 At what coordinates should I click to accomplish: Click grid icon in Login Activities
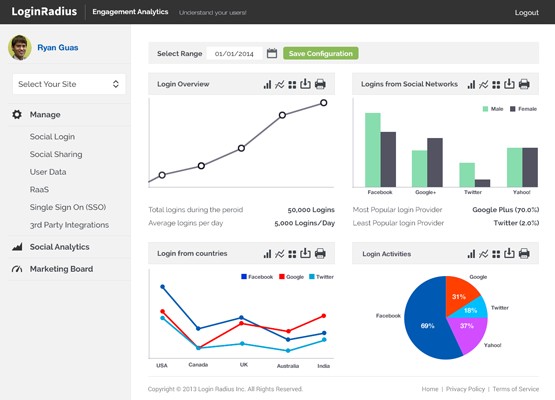pos(496,254)
